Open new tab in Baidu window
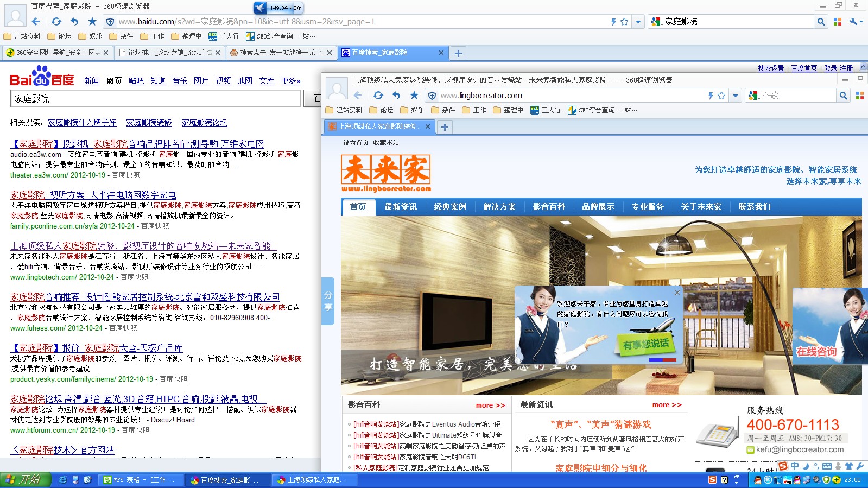This screenshot has width=868, height=488. point(458,53)
